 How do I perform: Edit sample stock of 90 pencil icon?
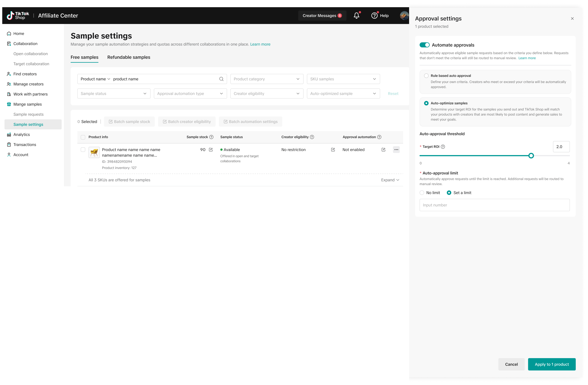point(211,150)
